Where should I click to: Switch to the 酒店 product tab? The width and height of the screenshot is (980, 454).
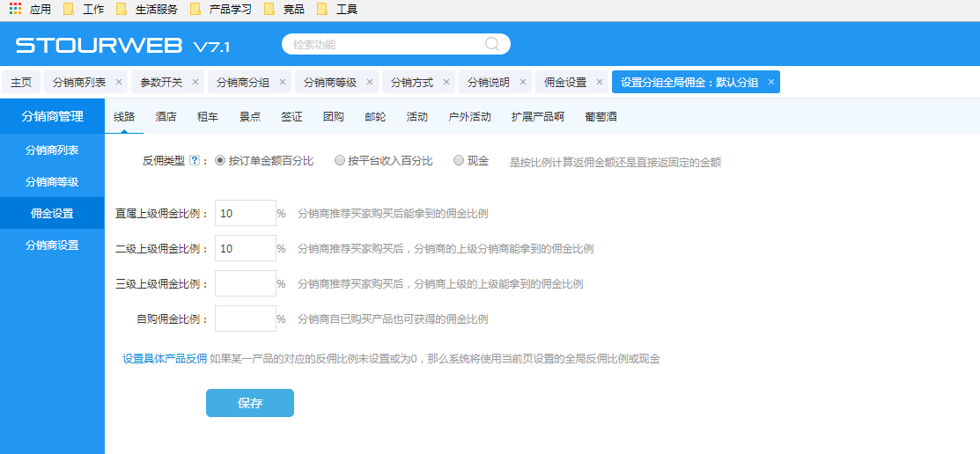tap(166, 116)
